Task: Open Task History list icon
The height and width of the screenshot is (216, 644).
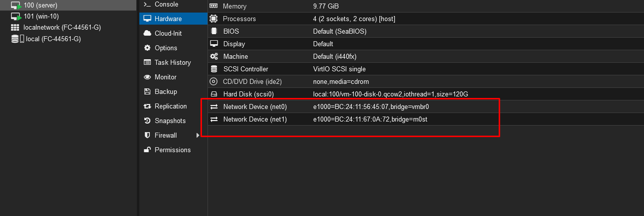Action: (147, 63)
